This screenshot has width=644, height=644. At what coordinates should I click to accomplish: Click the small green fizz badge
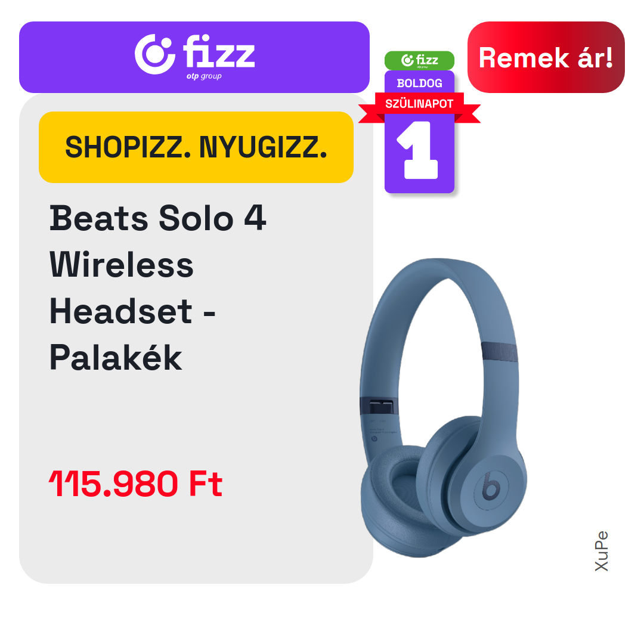tap(419, 60)
